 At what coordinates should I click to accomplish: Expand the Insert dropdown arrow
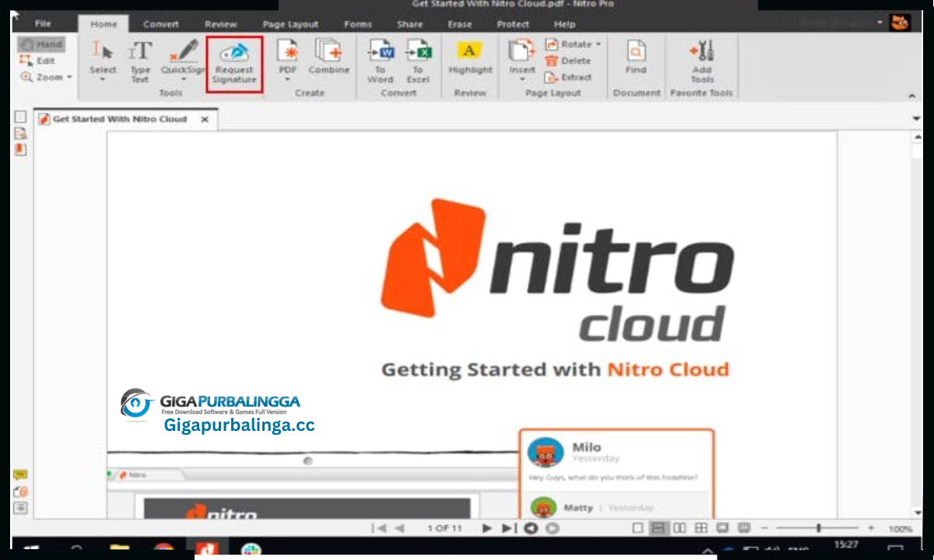coord(521,79)
